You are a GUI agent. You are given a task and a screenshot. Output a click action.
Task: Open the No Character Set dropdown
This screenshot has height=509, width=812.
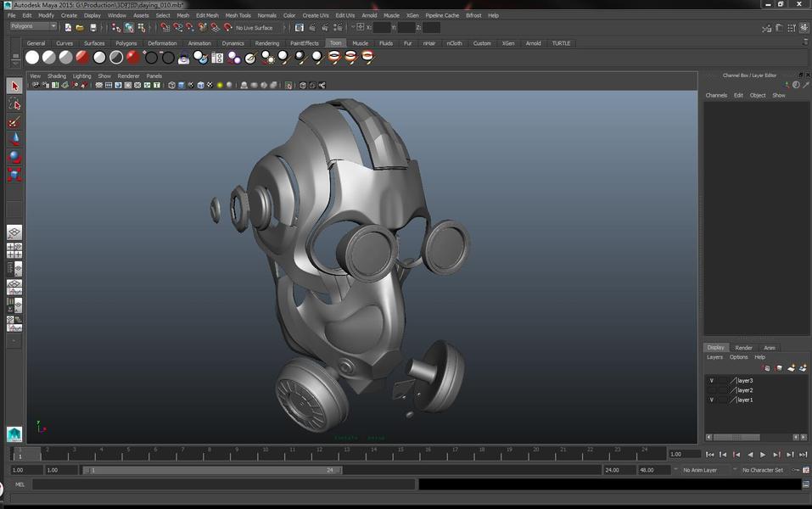[x=763, y=470]
